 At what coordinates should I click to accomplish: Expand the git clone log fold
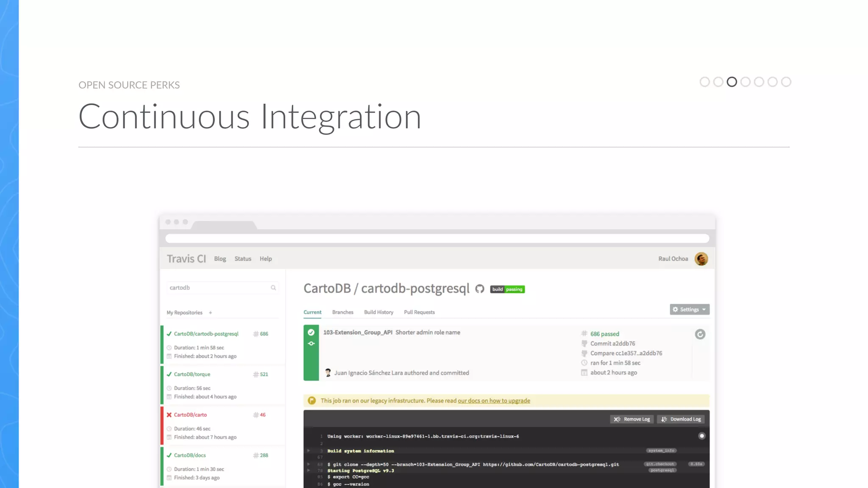(x=309, y=464)
